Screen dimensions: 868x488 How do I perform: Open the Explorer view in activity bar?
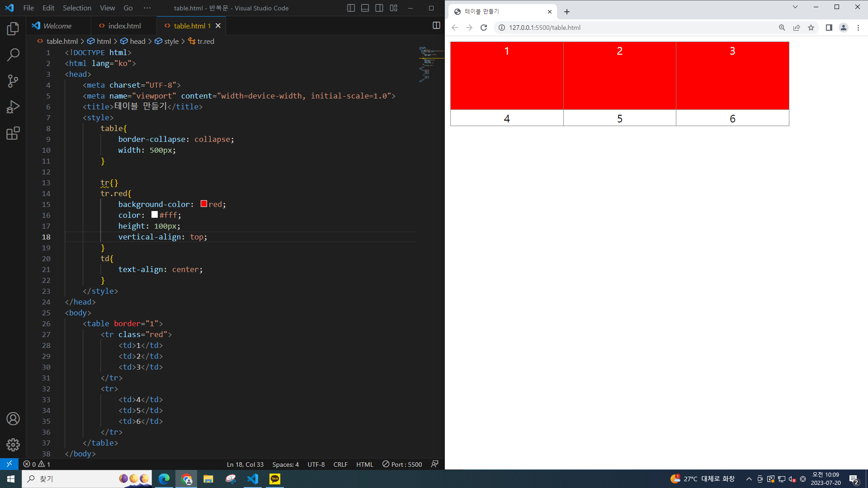13,29
